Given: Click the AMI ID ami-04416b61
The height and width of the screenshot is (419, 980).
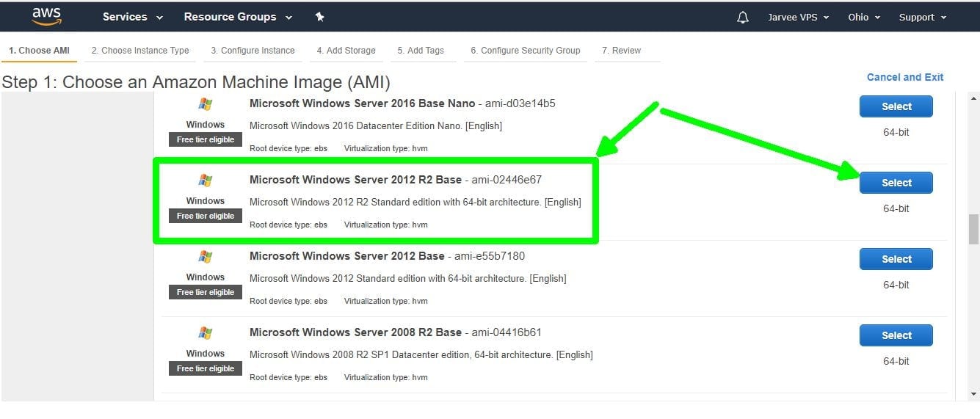Looking at the screenshot, I should (507, 332).
